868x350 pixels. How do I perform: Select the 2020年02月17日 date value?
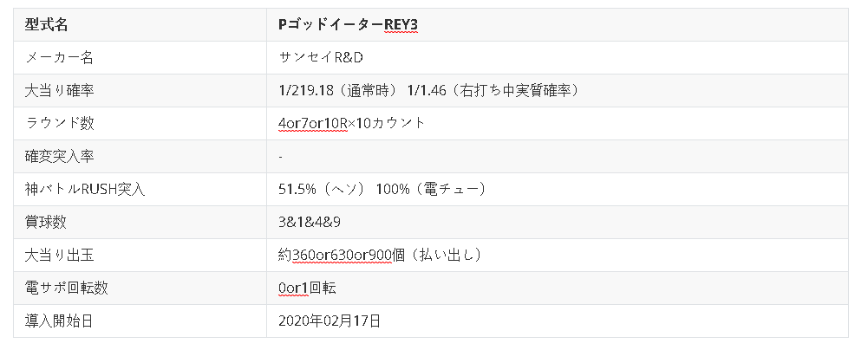[330, 321]
